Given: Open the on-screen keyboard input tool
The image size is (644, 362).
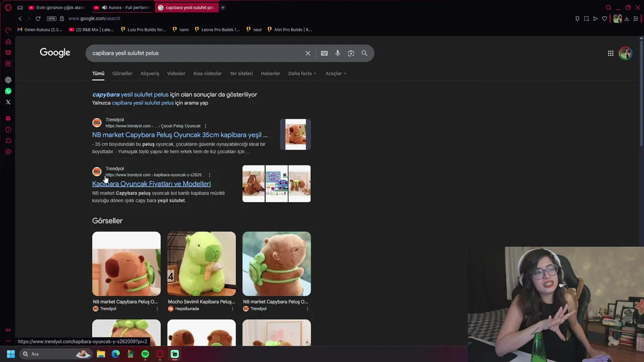Looking at the screenshot, I should 325,53.
